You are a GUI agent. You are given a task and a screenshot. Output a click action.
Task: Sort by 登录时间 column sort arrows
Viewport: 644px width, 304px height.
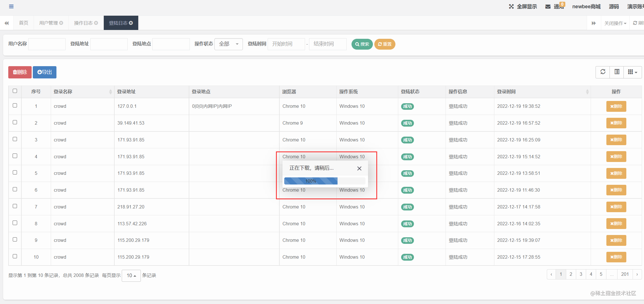point(587,92)
